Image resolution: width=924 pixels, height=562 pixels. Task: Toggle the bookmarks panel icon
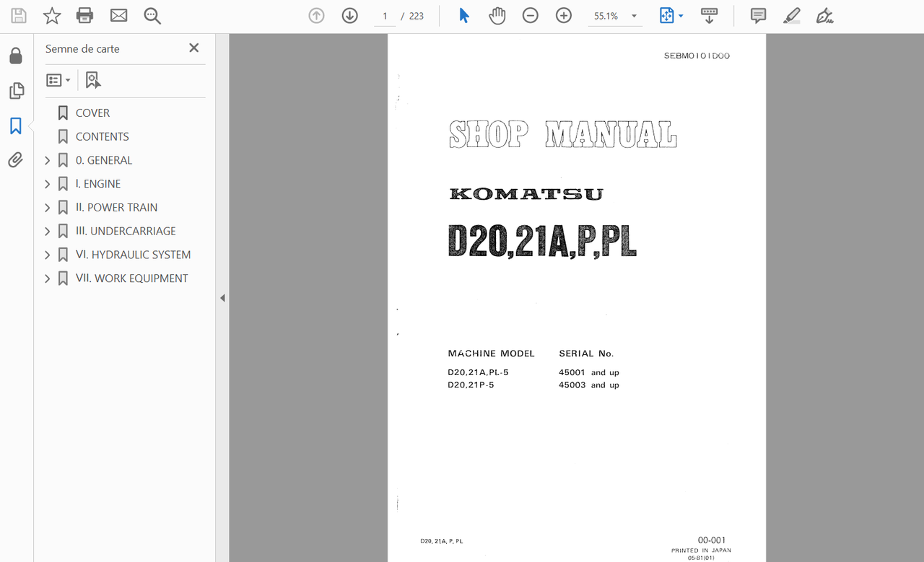pyautogui.click(x=16, y=126)
